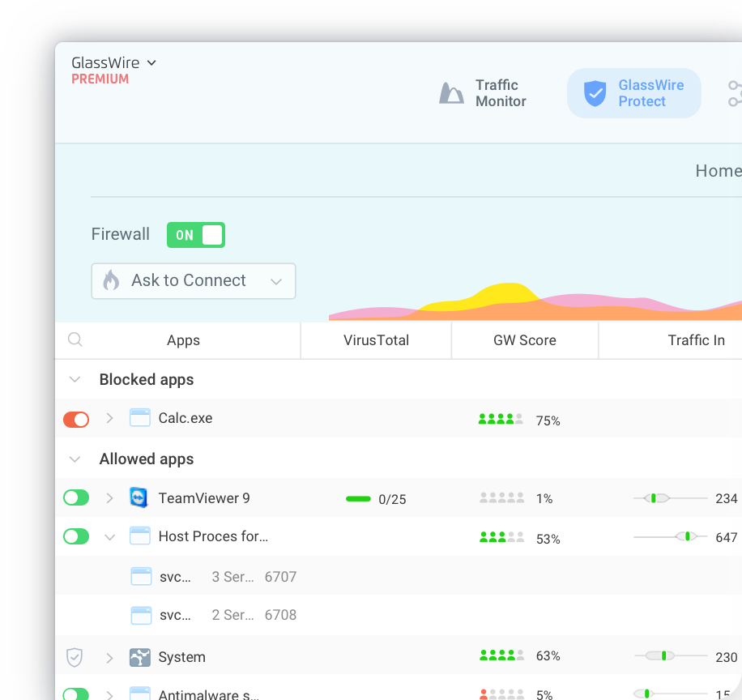Click the Calc.exe application icon

pyautogui.click(x=140, y=417)
